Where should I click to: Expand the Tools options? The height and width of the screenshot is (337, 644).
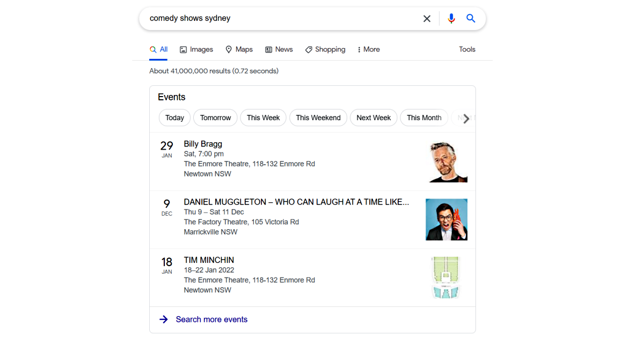tap(466, 49)
